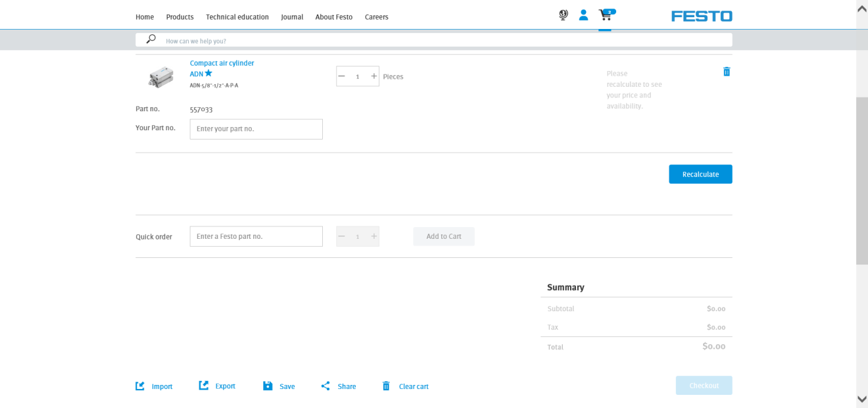The width and height of the screenshot is (868, 408).
Task: Click the page vertical scrollbar thumb
Action: [861, 181]
